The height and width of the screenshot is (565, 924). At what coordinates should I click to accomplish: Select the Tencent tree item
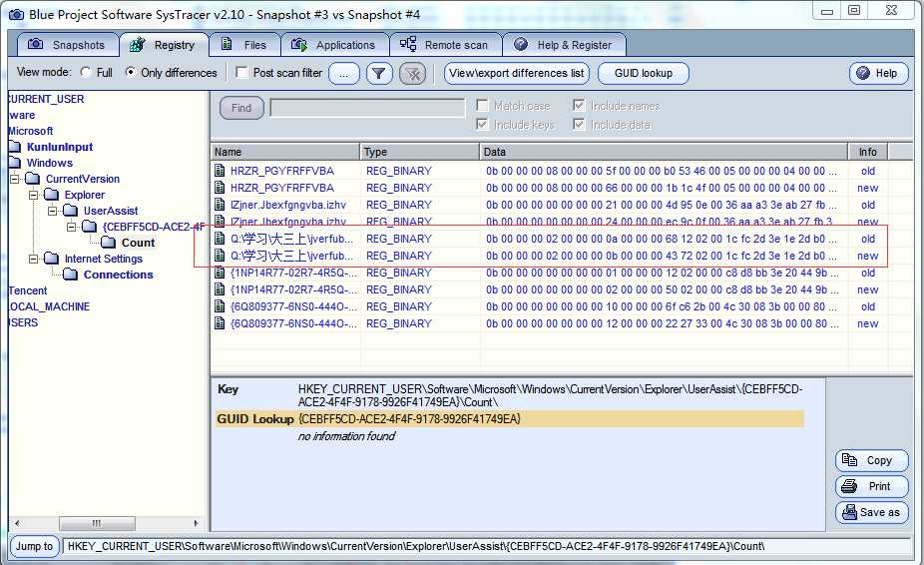click(x=28, y=290)
